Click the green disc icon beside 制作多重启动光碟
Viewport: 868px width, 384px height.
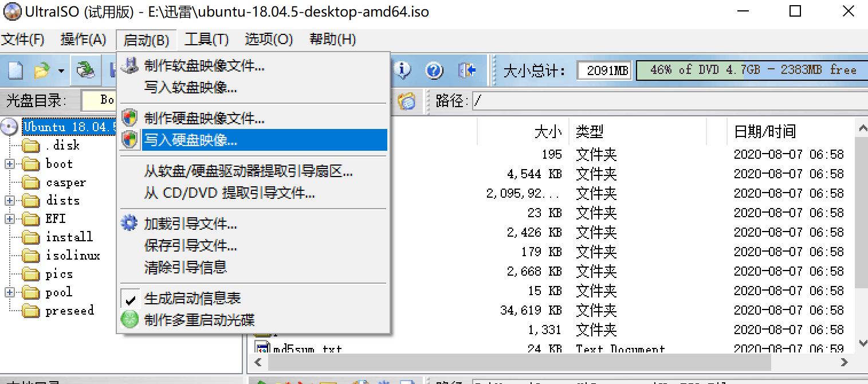(x=131, y=319)
